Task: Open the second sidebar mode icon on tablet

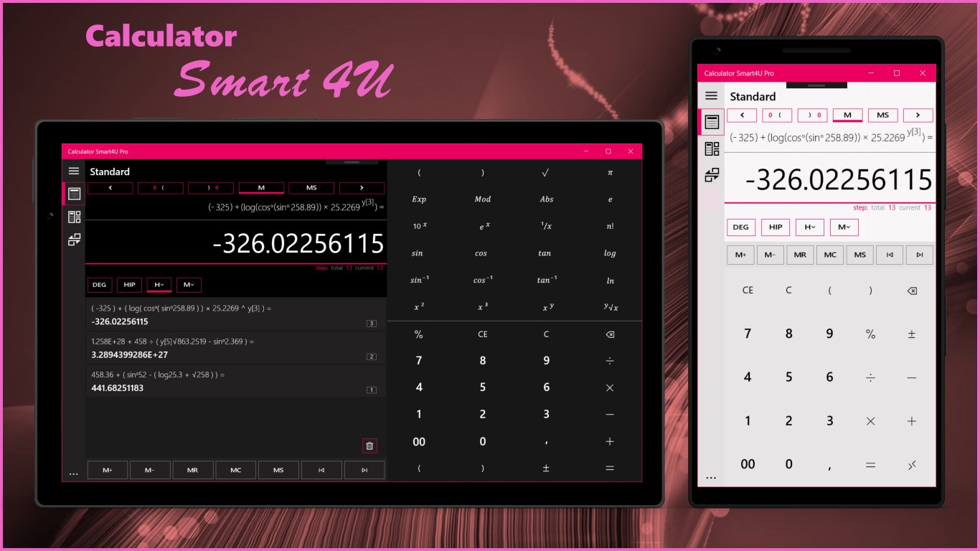Action: point(74,217)
